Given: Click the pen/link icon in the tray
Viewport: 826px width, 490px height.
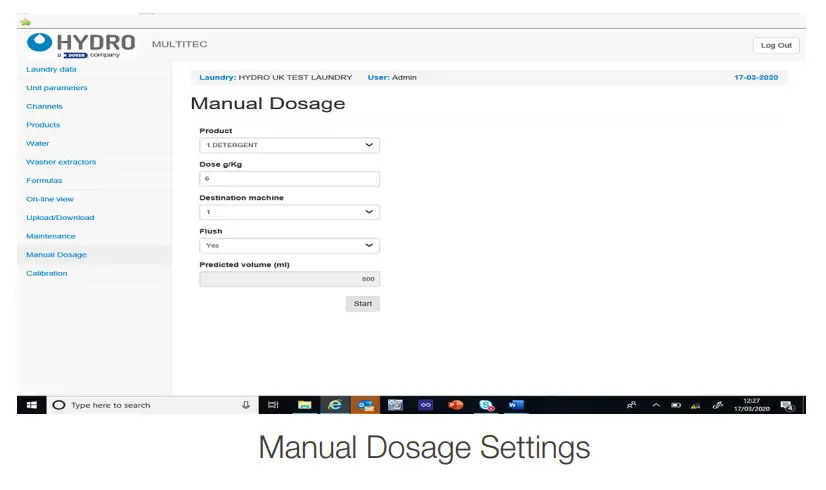Looking at the screenshot, I should [x=717, y=405].
